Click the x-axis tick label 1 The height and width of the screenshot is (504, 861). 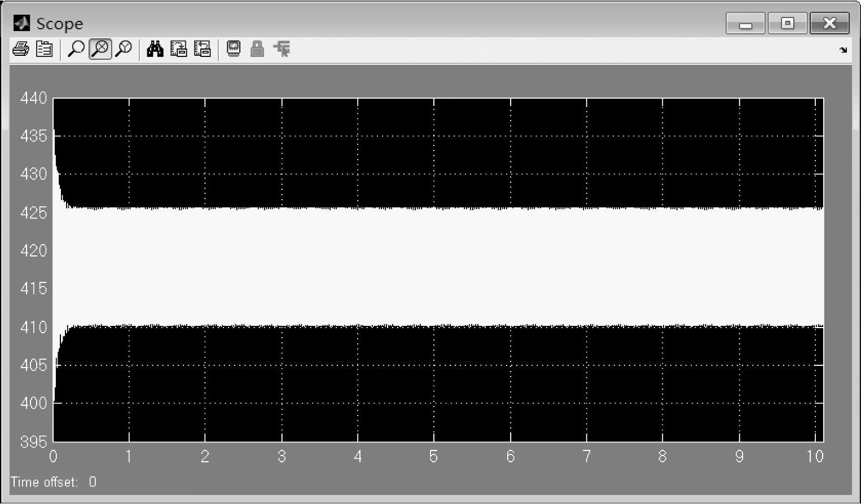(x=129, y=456)
